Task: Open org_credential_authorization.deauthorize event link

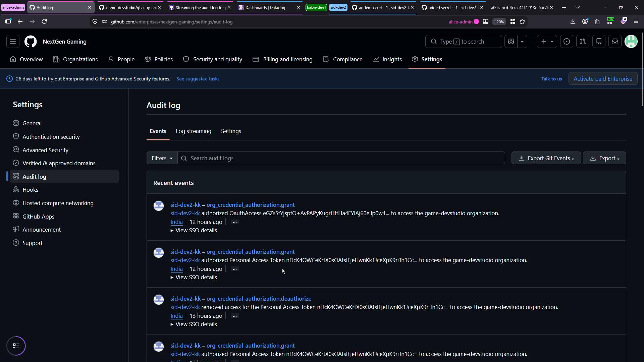Action: (x=259, y=299)
